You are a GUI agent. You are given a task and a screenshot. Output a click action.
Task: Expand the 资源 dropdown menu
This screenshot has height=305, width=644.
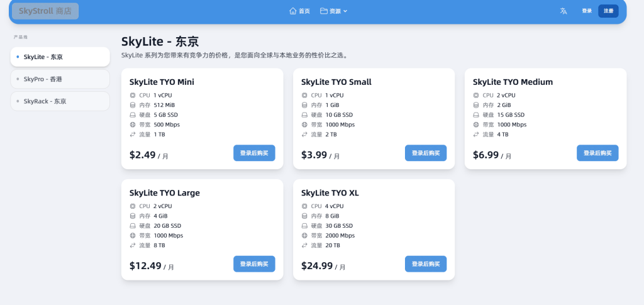(334, 11)
